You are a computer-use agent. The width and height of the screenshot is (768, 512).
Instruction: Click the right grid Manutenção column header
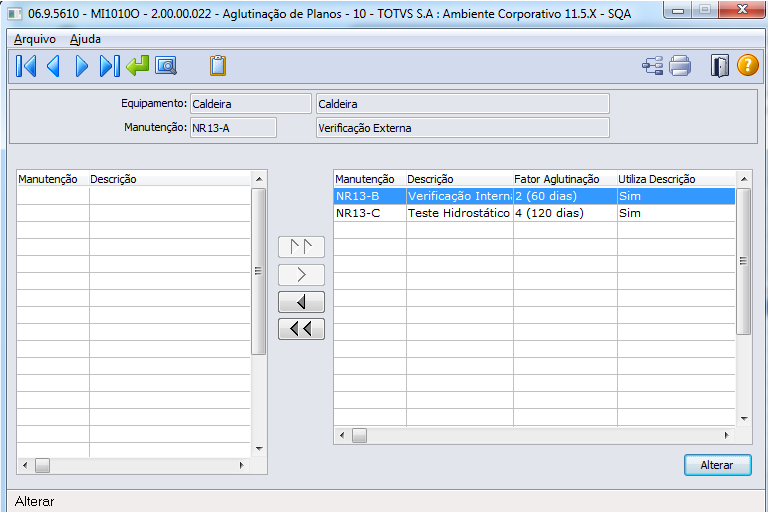point(370,179)
